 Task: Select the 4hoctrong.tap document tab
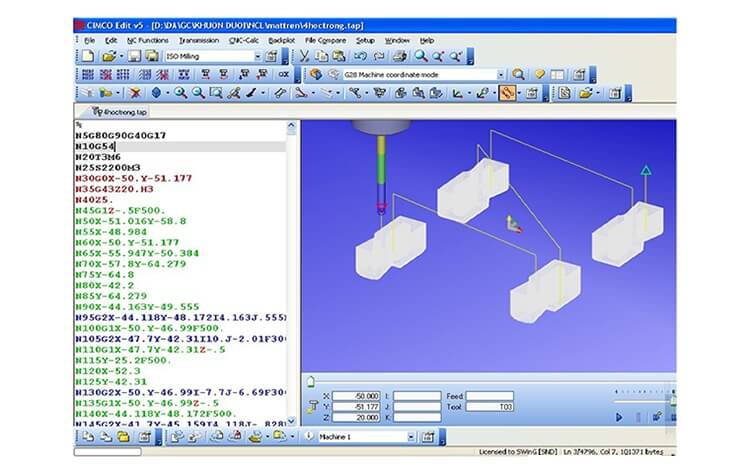(120, 112)
